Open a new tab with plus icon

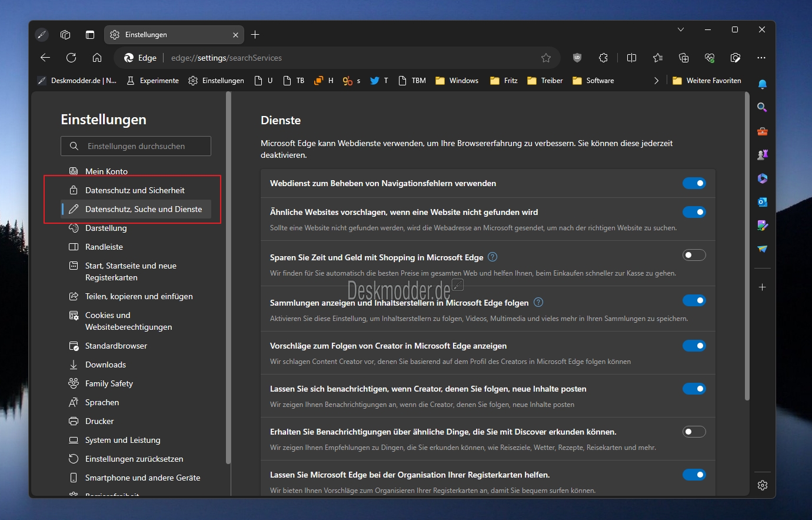(255, 35)
